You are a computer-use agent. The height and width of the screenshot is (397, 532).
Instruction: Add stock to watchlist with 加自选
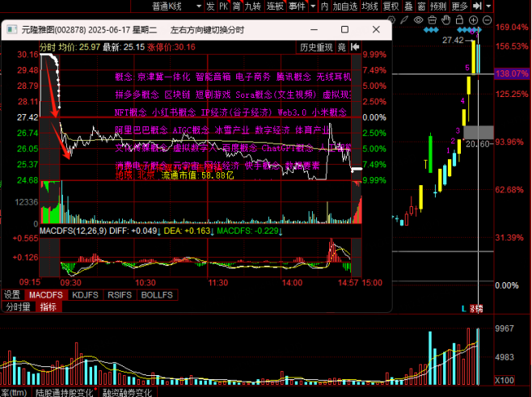pos(345,6)
